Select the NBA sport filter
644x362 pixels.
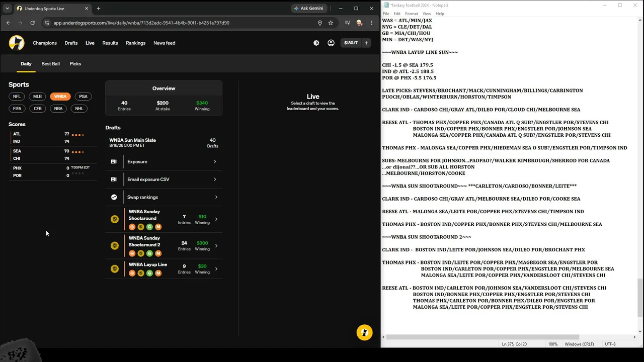coord(58,109)
